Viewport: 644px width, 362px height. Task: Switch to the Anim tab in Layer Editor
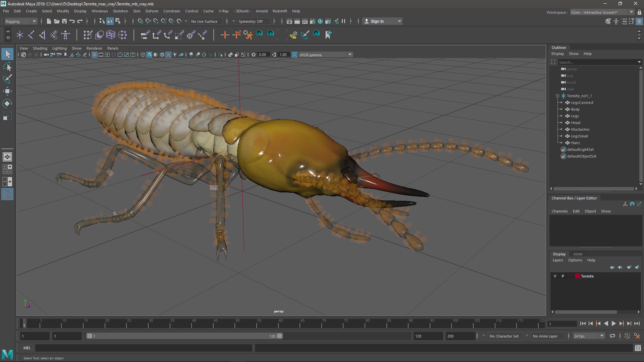click(578, 254)
